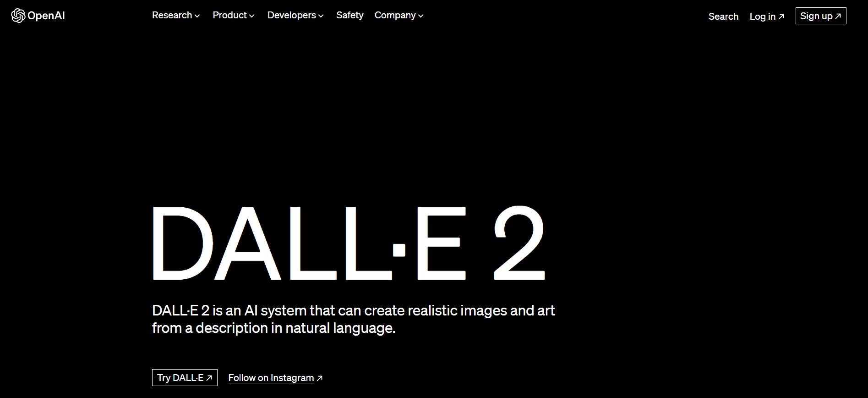Expand the Developers dropdown chevron
This screenshot has width=868, height=398.
[x=321, y=16]
